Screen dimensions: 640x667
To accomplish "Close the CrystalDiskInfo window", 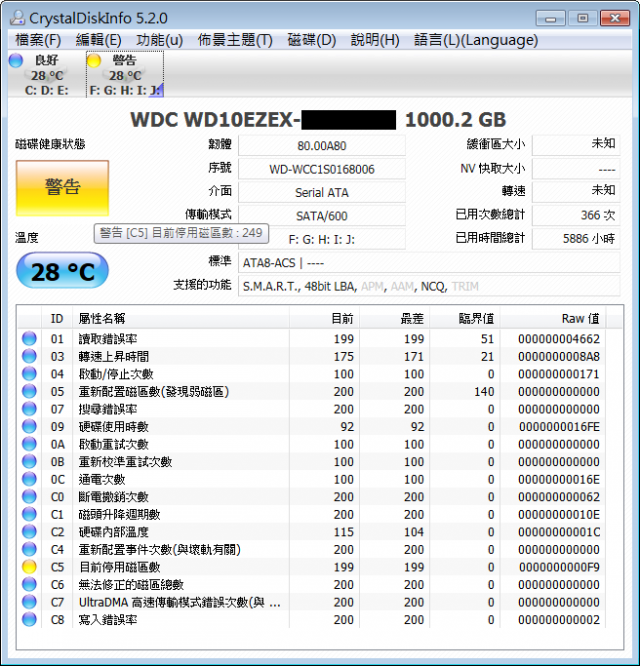I will click(615, 18).
